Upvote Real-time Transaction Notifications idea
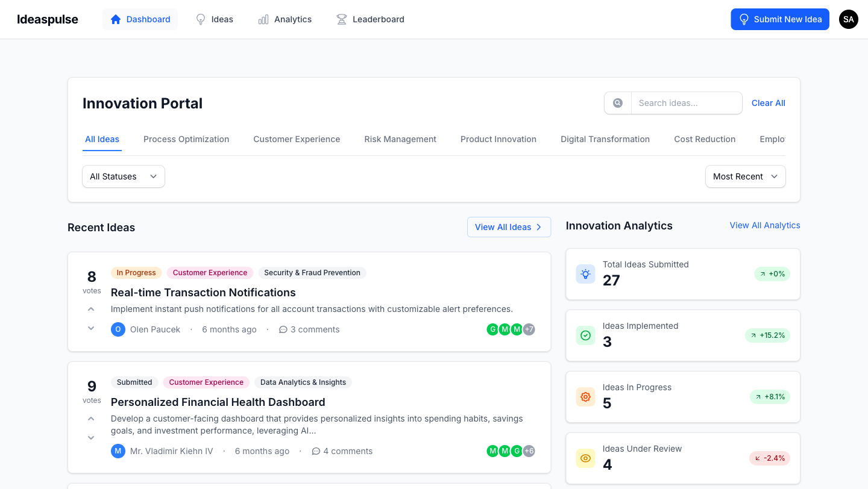The height and width of the screenshot is (489, 868). tap(91, 309)
